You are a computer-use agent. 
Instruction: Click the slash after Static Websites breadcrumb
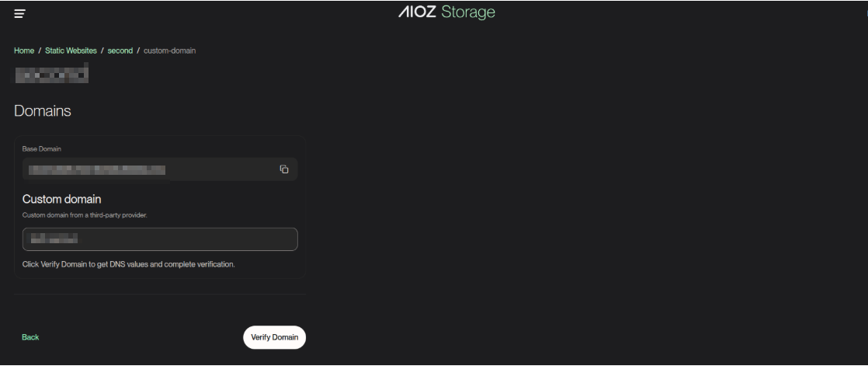(x=102, y=51)
